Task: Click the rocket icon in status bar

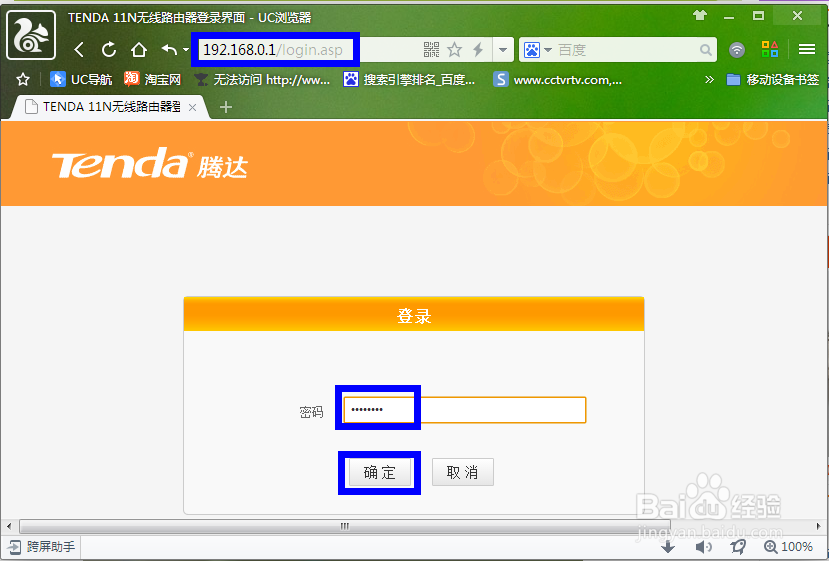Action: point(738,547)
